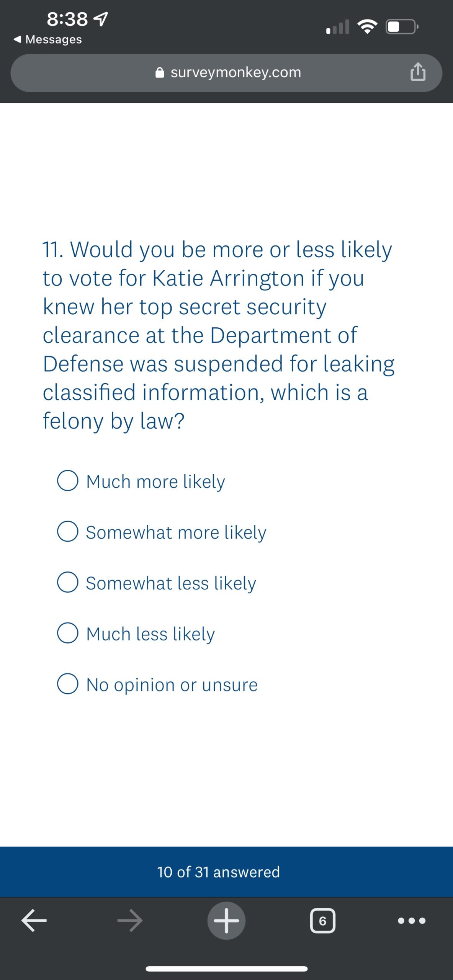Tap the browser forward arrow
The image size is (453, 980).
[130, 920]
